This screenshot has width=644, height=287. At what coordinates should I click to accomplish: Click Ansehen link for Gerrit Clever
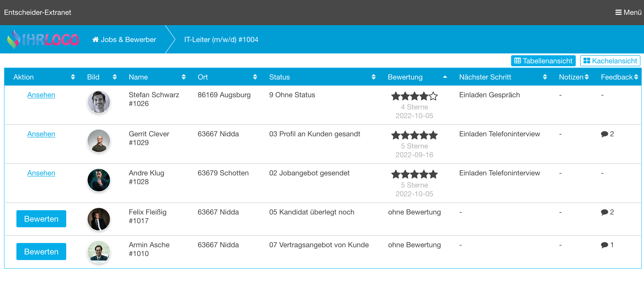[41, 134]
